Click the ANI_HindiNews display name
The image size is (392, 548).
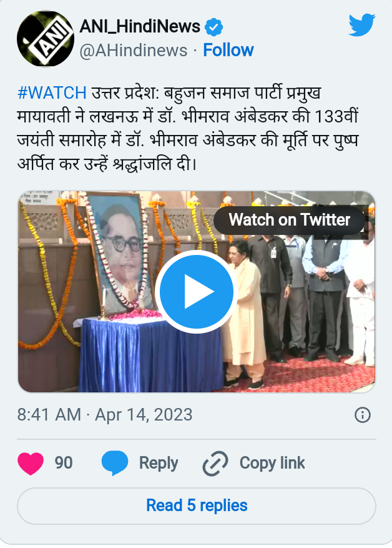click(x=140, y=27)
